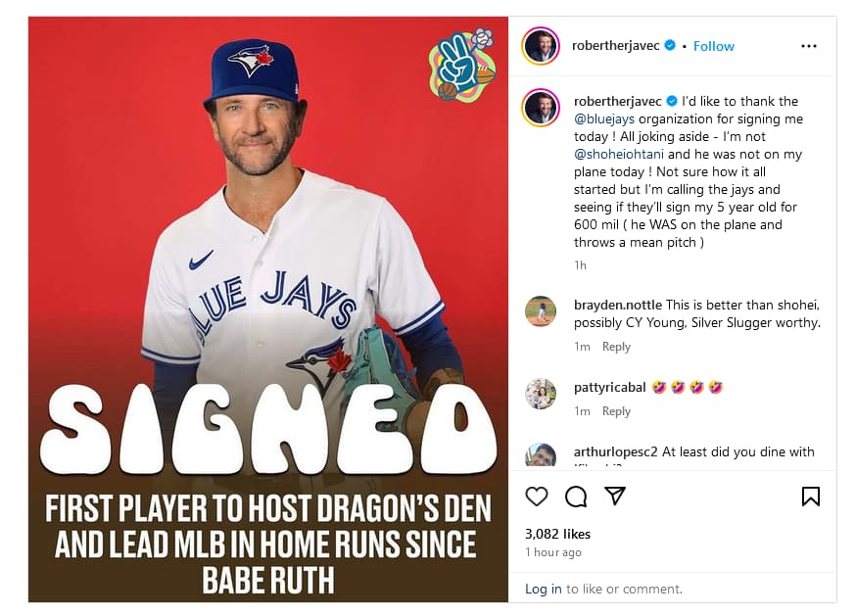This screenshot has width=856, height=616.
Task: Reply to brayden.nottle's comment
Action: [x=616, y=347]
